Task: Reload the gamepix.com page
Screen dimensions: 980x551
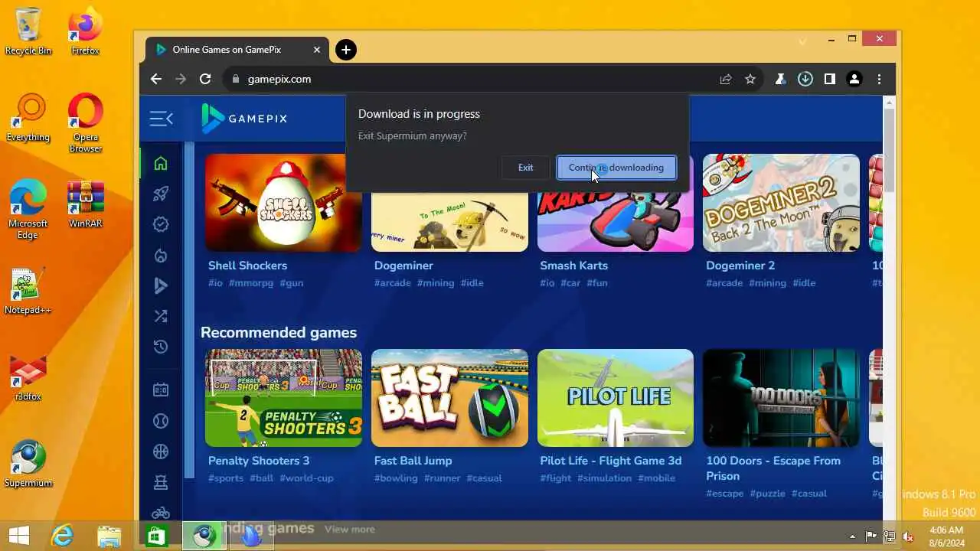Action: click(x=205, y=79)
